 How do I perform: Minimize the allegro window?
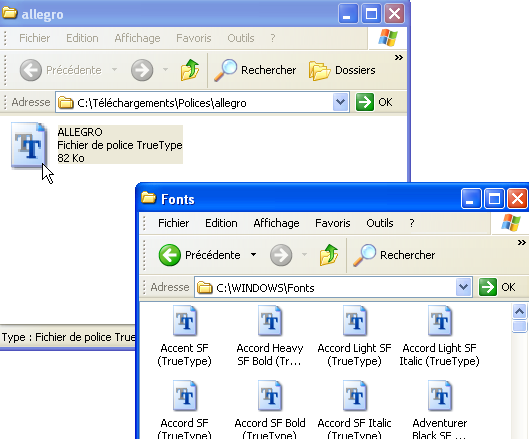[348, 14]
